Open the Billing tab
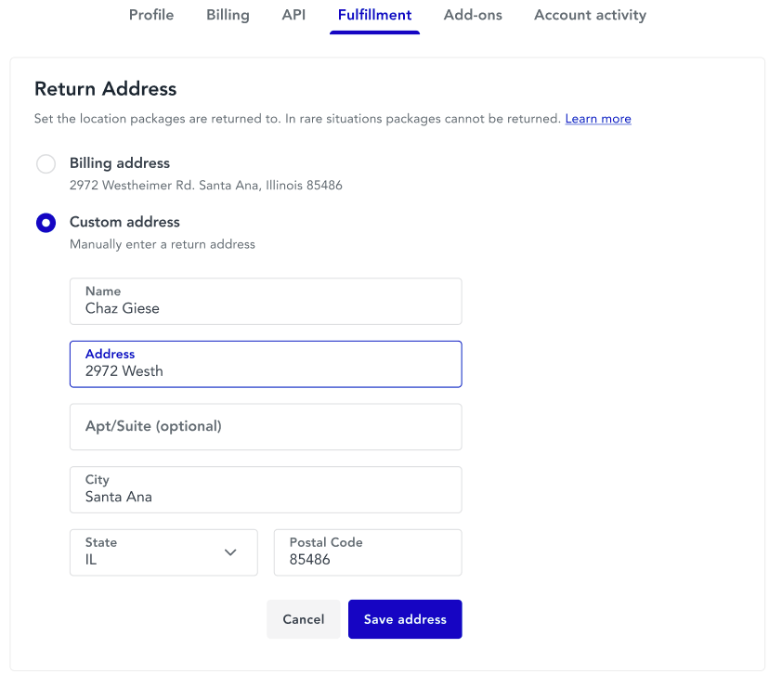Screen dimensions: 782x700 coord(227,15)
